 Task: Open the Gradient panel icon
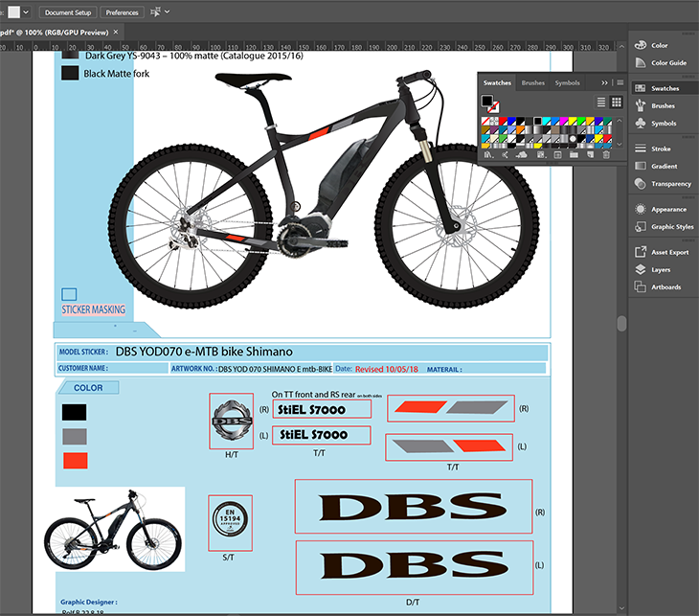[641, 166]
